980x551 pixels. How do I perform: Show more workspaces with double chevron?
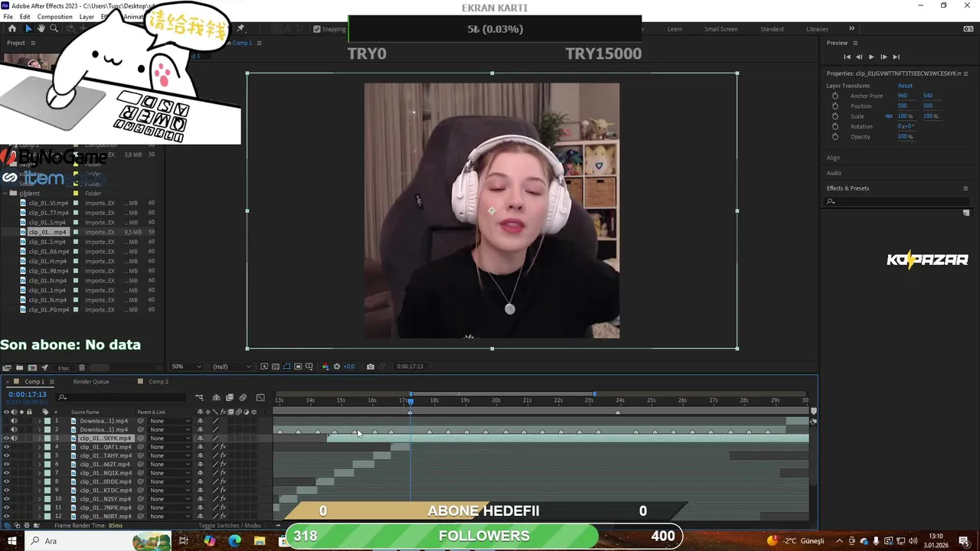coord(851,29)
